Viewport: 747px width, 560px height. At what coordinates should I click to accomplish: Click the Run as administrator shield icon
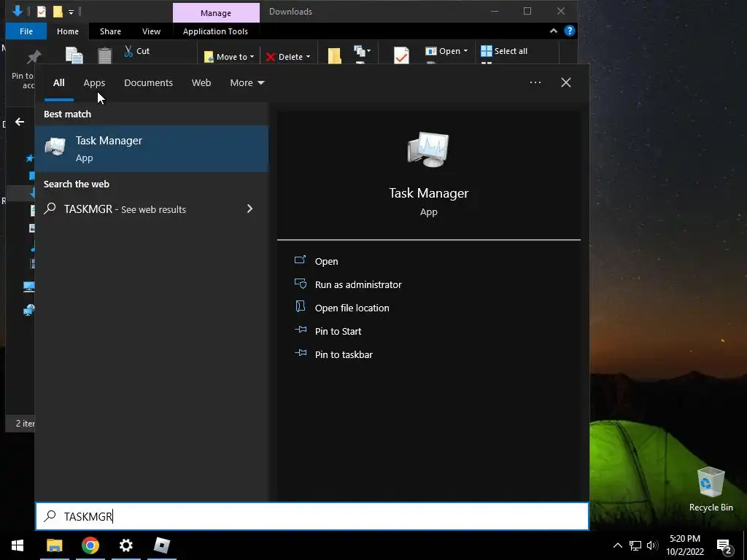pos(300,284)
